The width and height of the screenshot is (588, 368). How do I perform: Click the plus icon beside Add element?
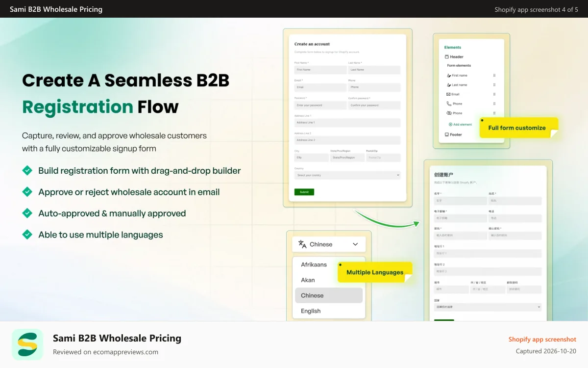(x=450, y=125)
